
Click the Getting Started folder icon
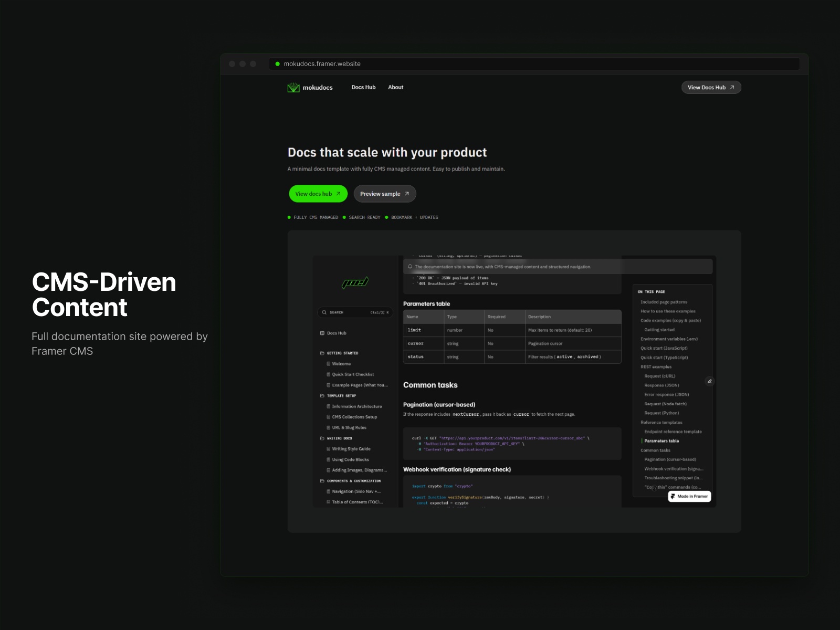click(x=322, y=353)
